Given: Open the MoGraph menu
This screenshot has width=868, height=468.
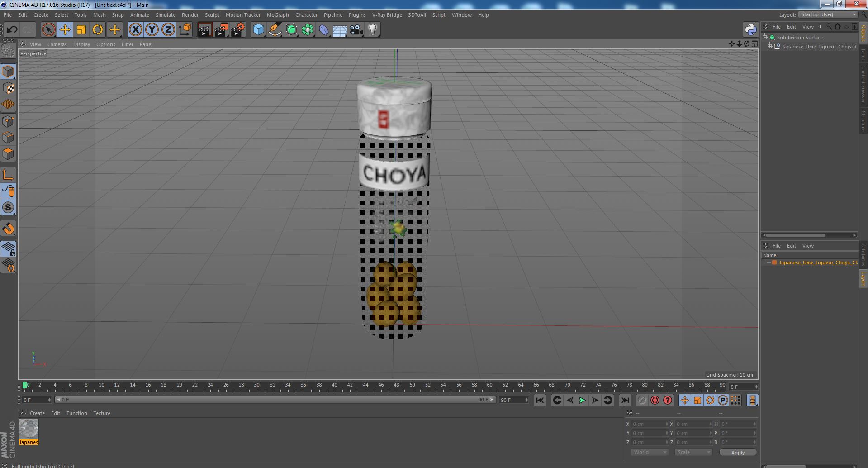Looking at the screenshot, I should (x=278, y=15).
